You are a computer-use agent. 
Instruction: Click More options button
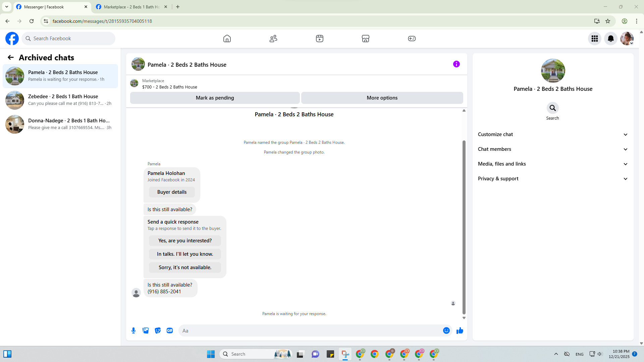pos(382,98)
